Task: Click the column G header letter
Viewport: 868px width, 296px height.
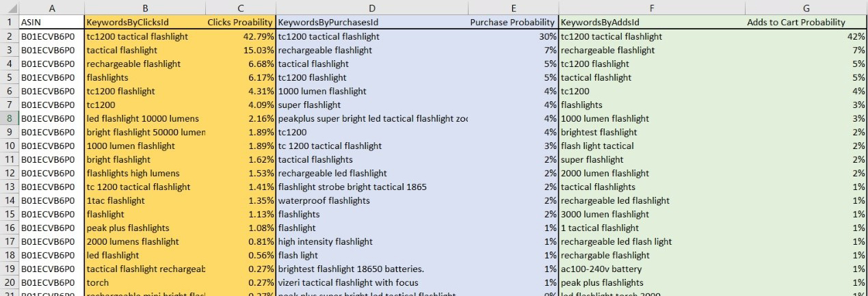Action: pyautogui.click(x=806, y=7)
